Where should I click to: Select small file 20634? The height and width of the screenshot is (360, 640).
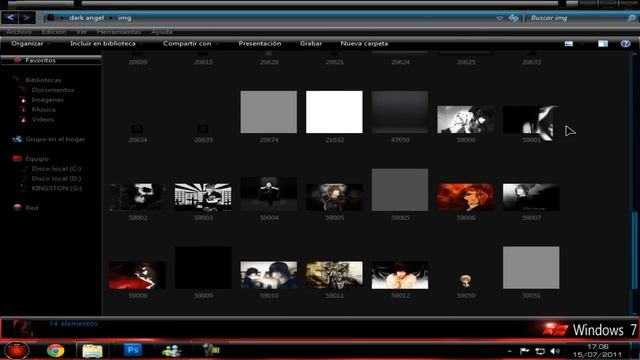point(137,129)
